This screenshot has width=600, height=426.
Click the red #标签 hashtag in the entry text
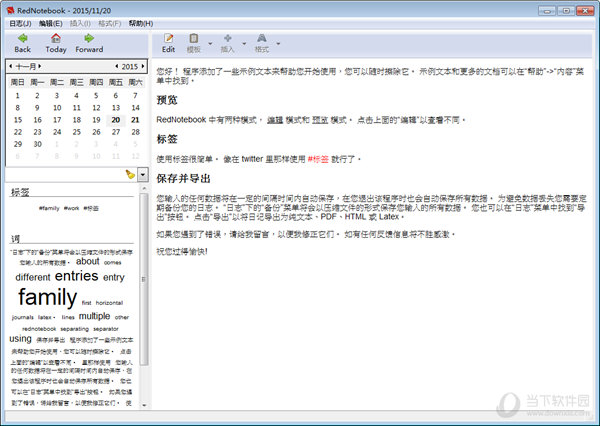click(x=318, y=159)
